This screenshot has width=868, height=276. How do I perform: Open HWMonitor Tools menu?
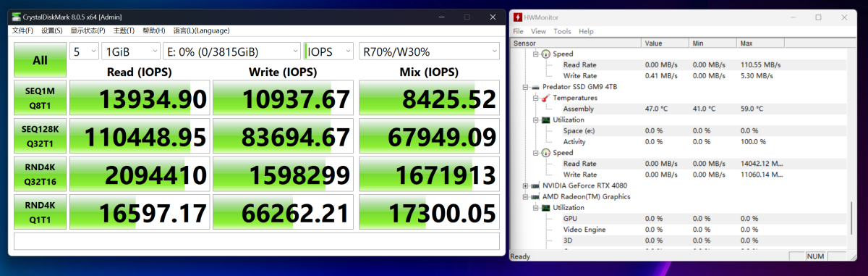point(562,31)
